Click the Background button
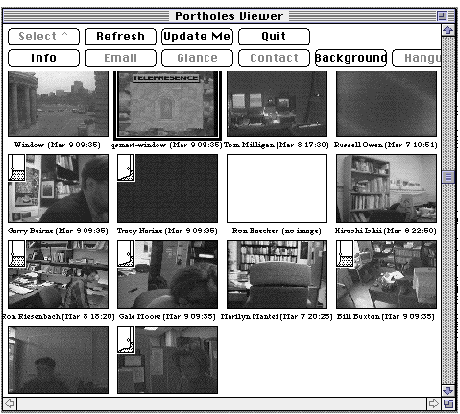This screenshot has width=460, height=414. 351,58
